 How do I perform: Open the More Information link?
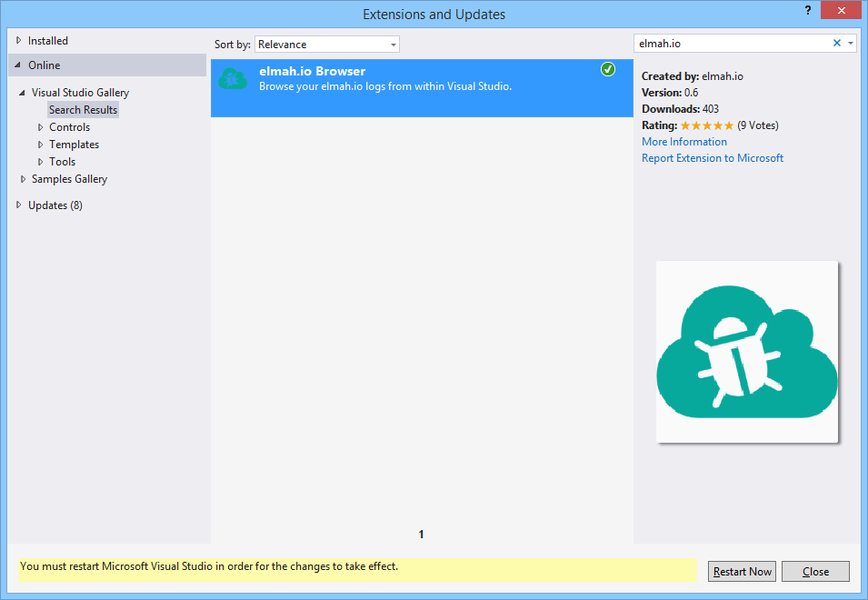point(683,142)
